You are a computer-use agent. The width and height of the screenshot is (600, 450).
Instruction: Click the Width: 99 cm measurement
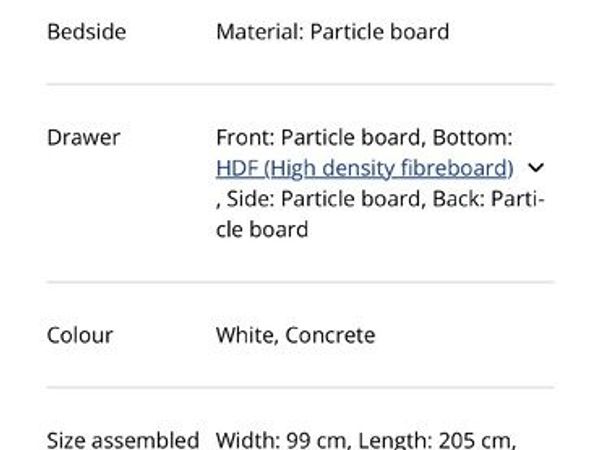pos(281,440)
